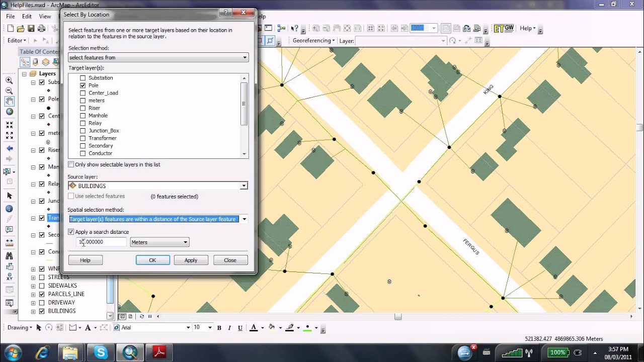Select the Zoom Out tool in the Tools toolbar
This screenshot has height=362, width=644.
(x=9, y=91)
